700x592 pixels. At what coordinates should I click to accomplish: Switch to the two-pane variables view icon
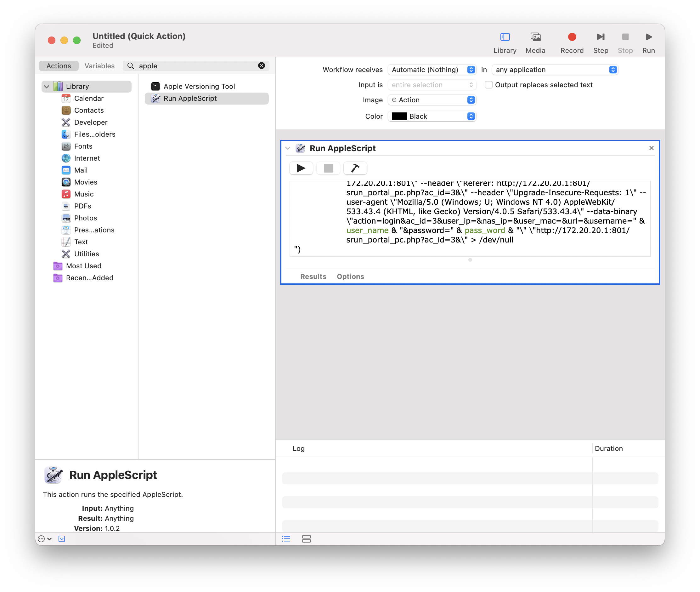pyautogui.click(x=306, y=539)
